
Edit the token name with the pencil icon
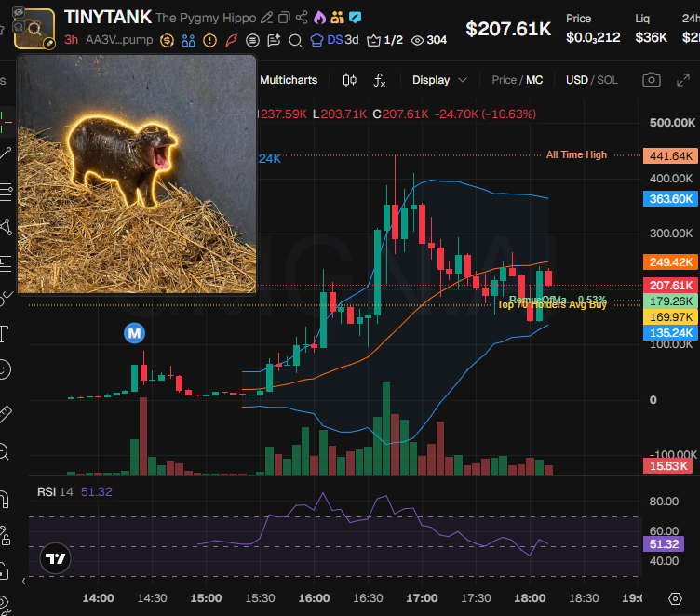click(x=266, y=18)
